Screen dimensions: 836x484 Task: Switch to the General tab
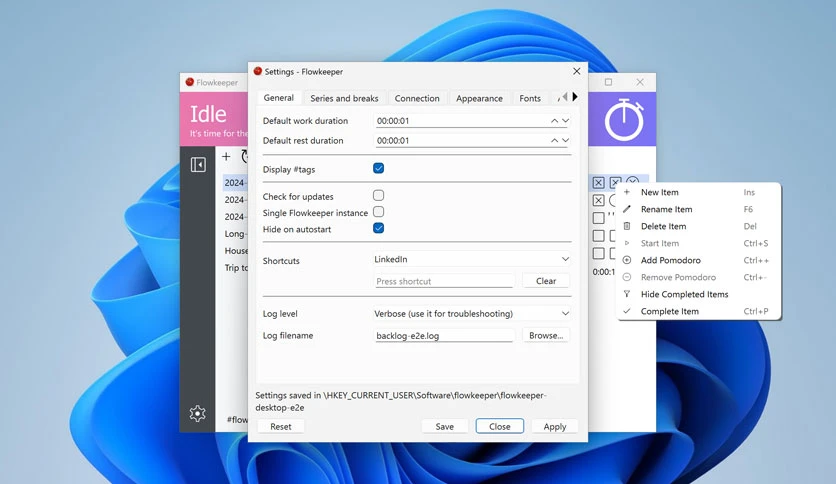(x=278, y=98)
